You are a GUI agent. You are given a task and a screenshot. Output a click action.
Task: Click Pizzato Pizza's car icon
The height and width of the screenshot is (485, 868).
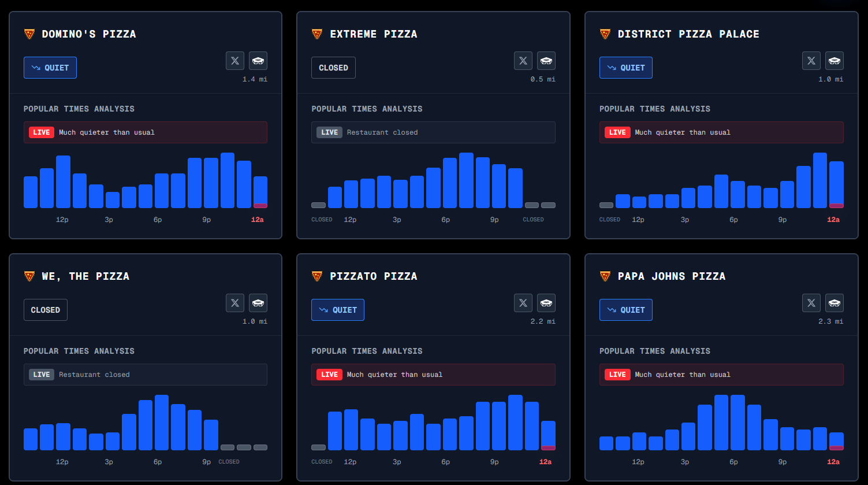[546, 303]
